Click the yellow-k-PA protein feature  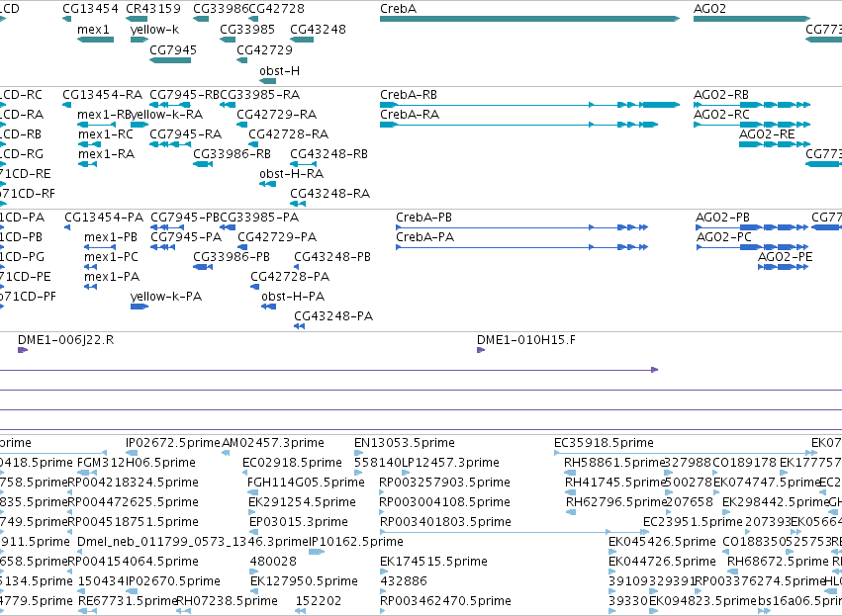[x=140, y=307]
